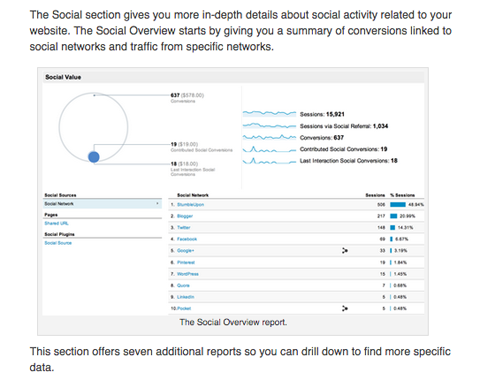Open the WordPress network link
480x380 pixels.
coord(188,274)
